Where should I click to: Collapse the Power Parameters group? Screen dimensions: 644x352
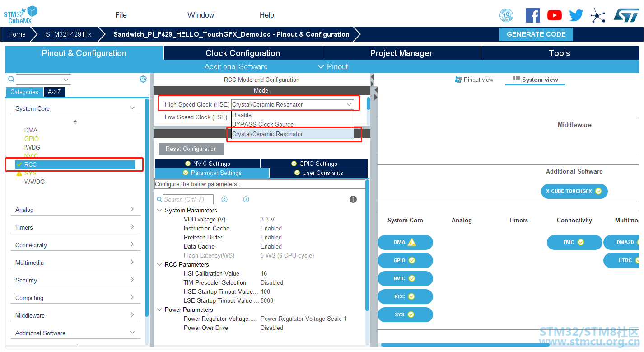(159, 310)
